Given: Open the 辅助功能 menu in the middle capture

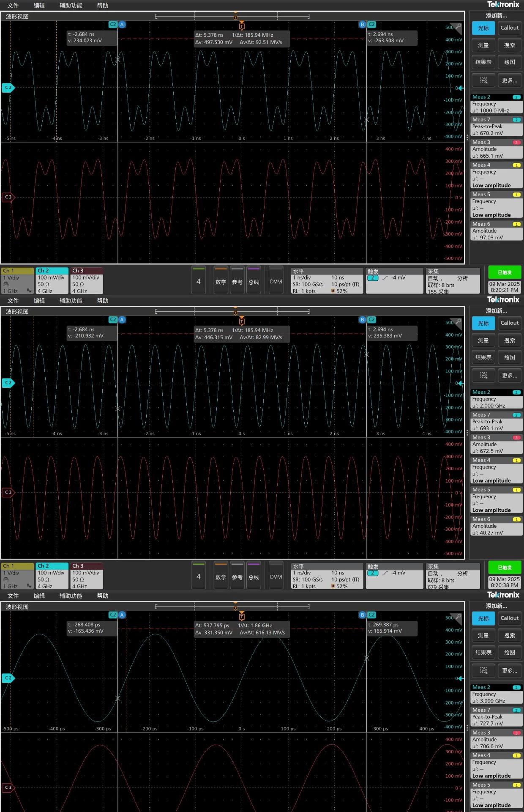Looking at the screenshot, I should coord(71,301).
